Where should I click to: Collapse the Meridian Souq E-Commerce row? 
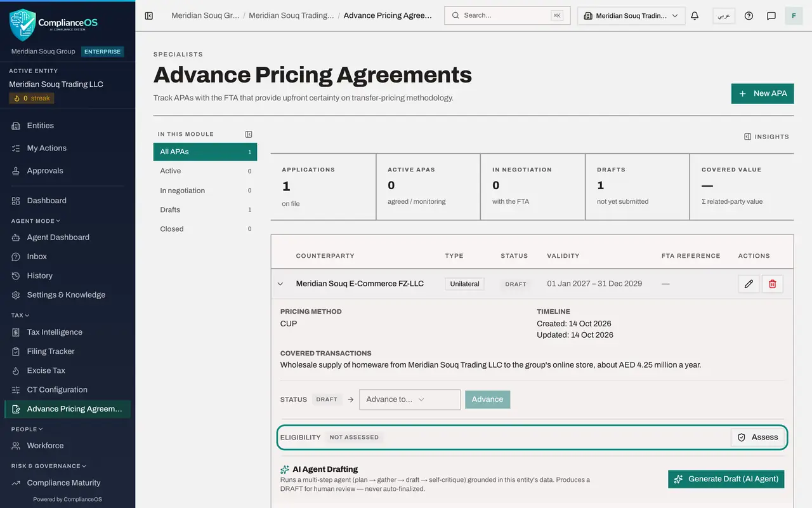point(280,284)
